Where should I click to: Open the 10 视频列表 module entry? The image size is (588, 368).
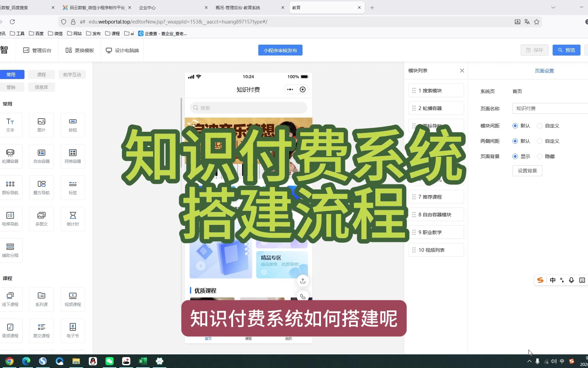[436, 250]
